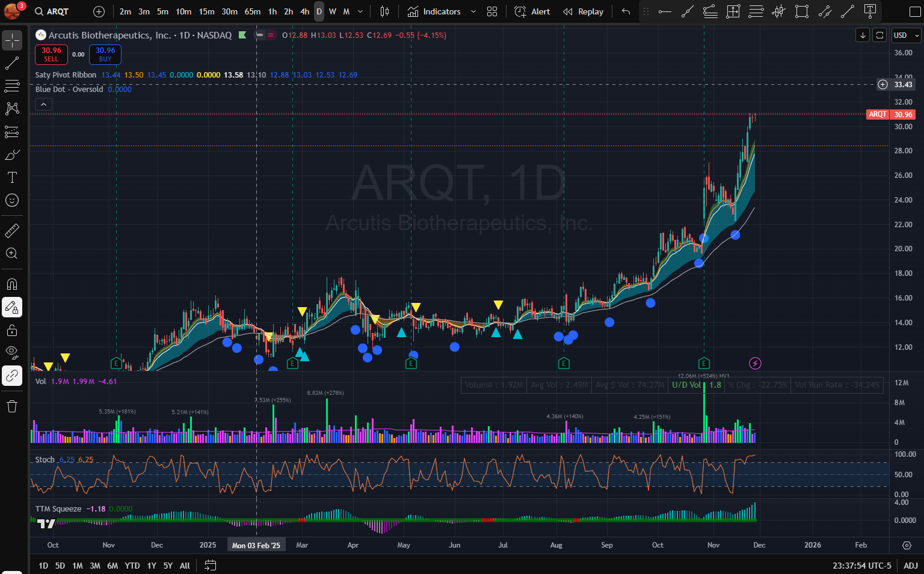Image resolution: width=924 pixels, height=574 pixels.
Task: Open USD currency dropdown
Action: pos(906,35)
